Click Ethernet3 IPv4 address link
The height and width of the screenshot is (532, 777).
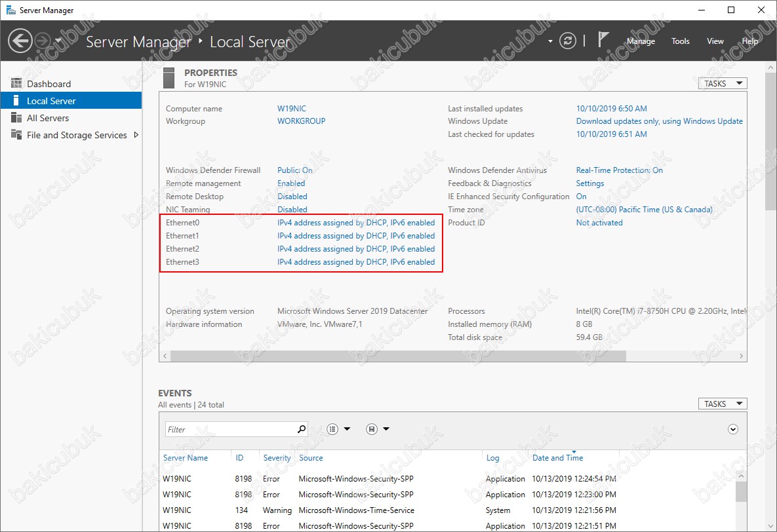pyautogui.click(x=356, y=262)
